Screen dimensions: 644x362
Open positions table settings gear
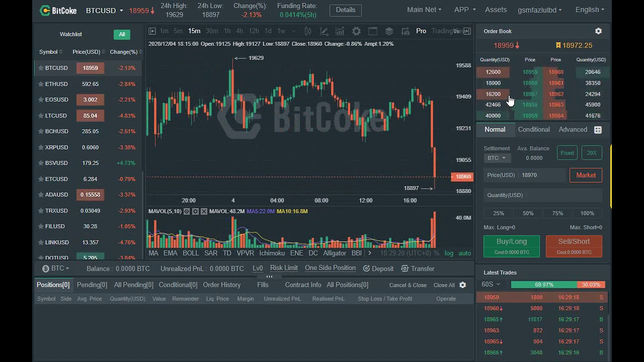462,285
